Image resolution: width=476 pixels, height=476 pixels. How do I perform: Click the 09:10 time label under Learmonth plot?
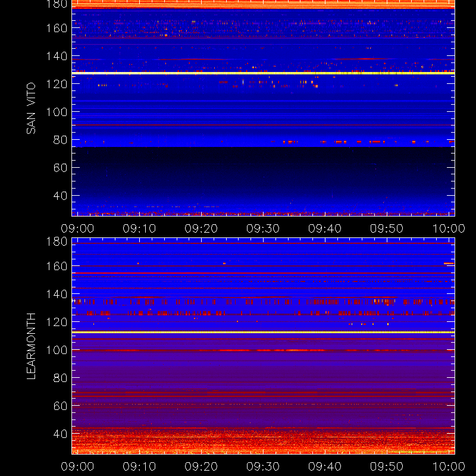(139, 466)
